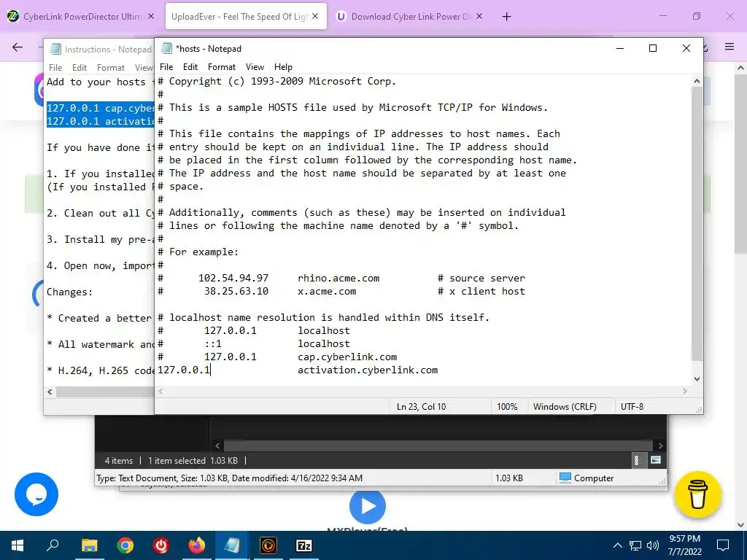747x560 pixels.
Task: Click Computer label in File Explorer status
Action: (594, 478)
